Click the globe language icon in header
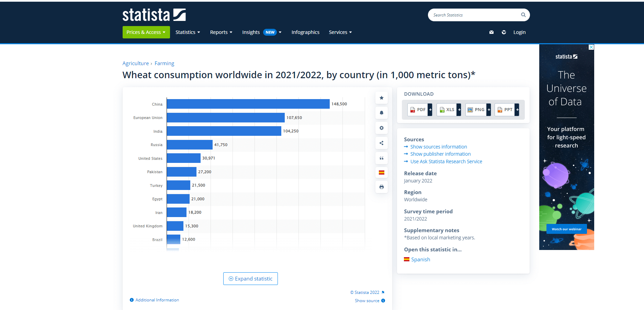This screenshot has height=310, width=644. [504, 32]
